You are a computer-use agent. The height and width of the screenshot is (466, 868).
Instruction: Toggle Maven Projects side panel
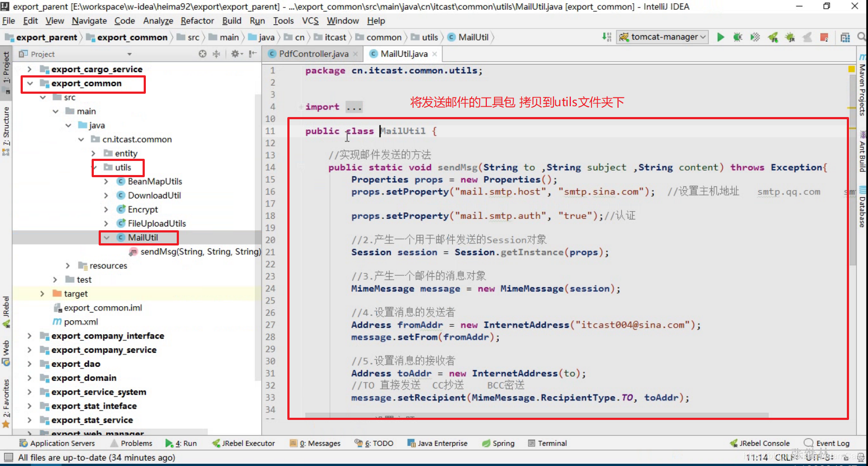tap(862, 85)
